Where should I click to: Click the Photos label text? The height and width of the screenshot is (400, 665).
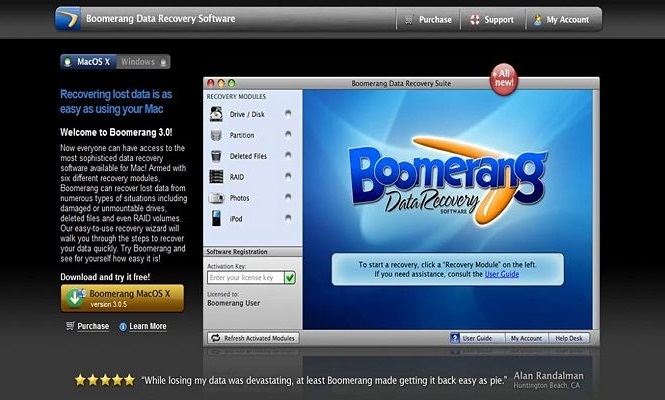pos(239,198)
